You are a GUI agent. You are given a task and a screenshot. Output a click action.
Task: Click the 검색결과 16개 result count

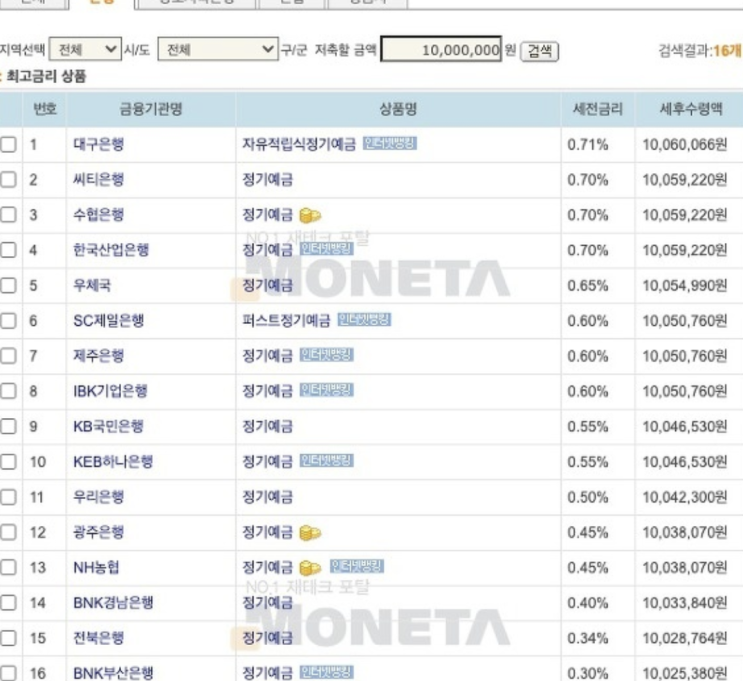point(700,50)
